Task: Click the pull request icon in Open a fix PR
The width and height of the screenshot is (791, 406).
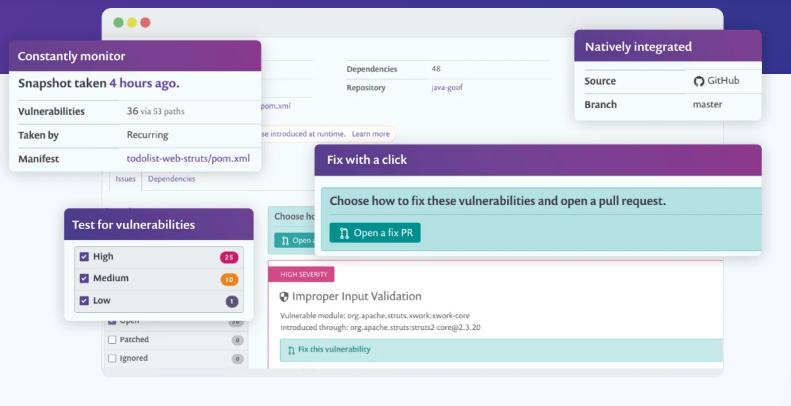Action: point(344,233)
